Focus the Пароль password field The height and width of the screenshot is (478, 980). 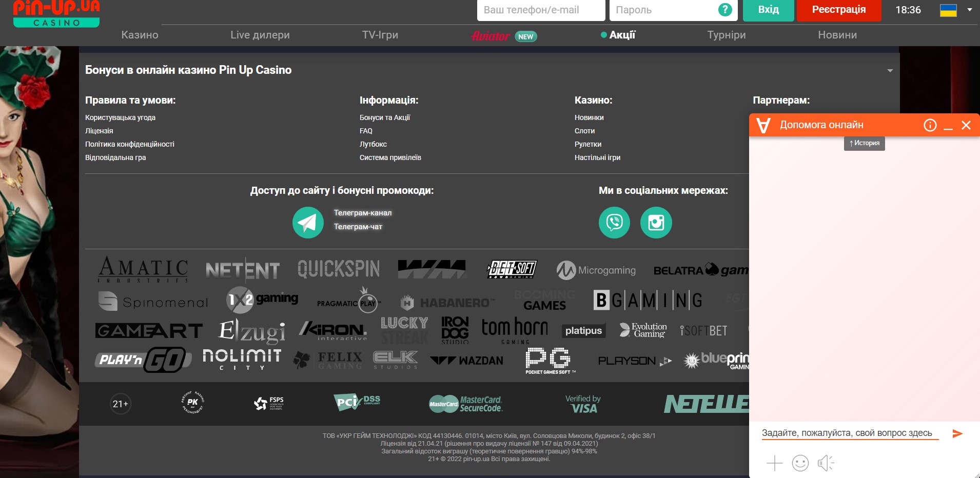click(673, 10)
